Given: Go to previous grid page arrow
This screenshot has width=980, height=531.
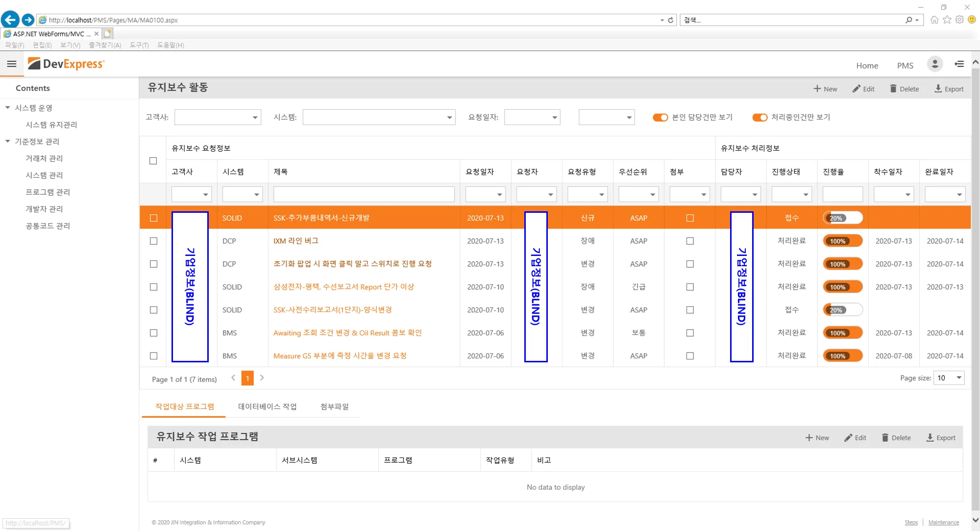Looking at the screenshot, I should (x=233, y=378).
